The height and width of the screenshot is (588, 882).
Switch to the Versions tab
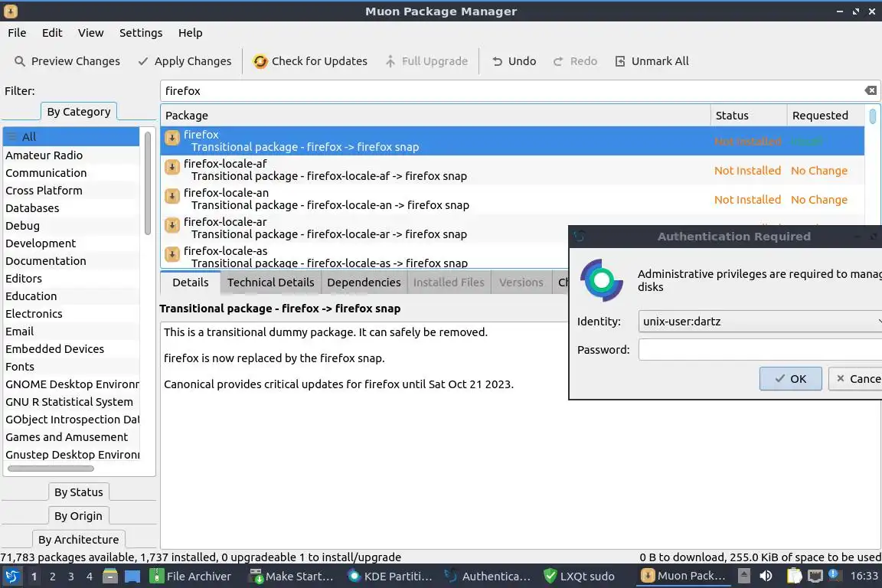(x=521, y=283)
